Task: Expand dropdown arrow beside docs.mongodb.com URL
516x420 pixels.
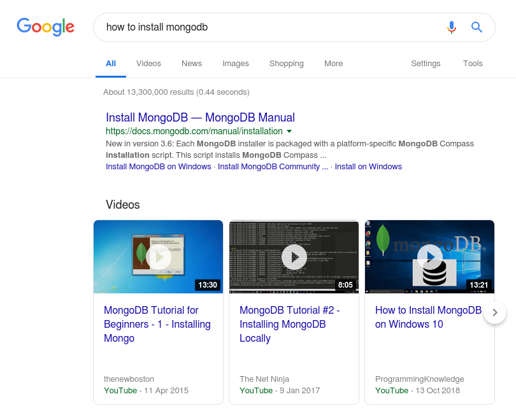Action: 289,131
